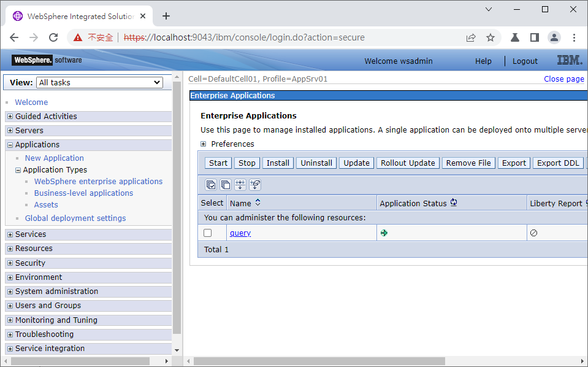Click the Close page link
The height and width of the screenshot is (367, 588).
pyautogui.click(x=564, y=79)
